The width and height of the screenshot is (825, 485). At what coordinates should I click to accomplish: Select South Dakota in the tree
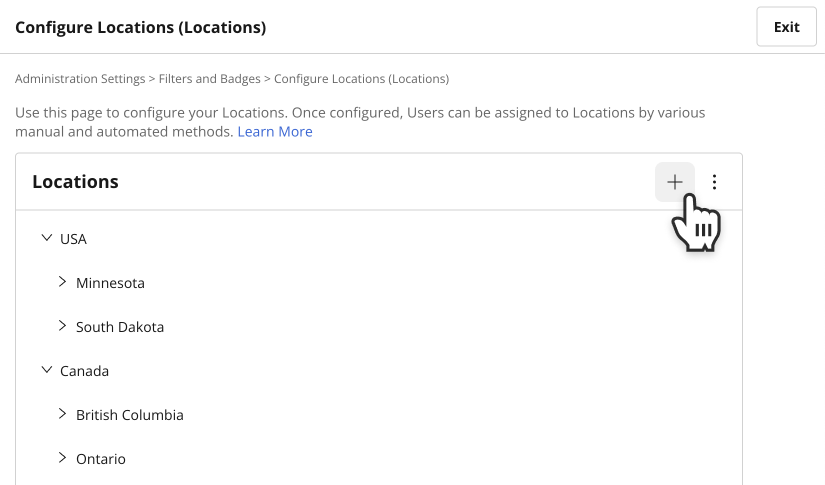(x=120, y=327)
